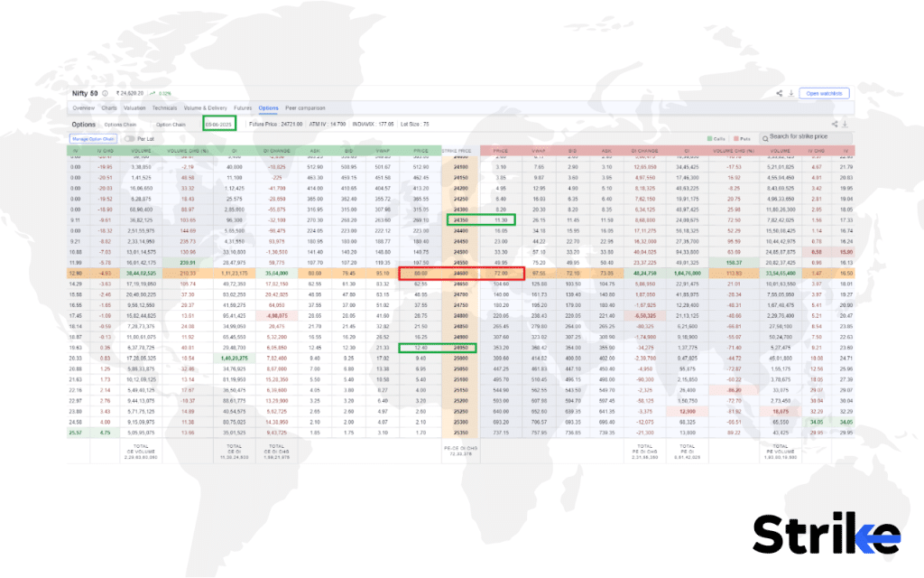Sort by calls-side VOLUME column header
The height and width of the screenshot is (578, 924).
click(x=141, y=151)
